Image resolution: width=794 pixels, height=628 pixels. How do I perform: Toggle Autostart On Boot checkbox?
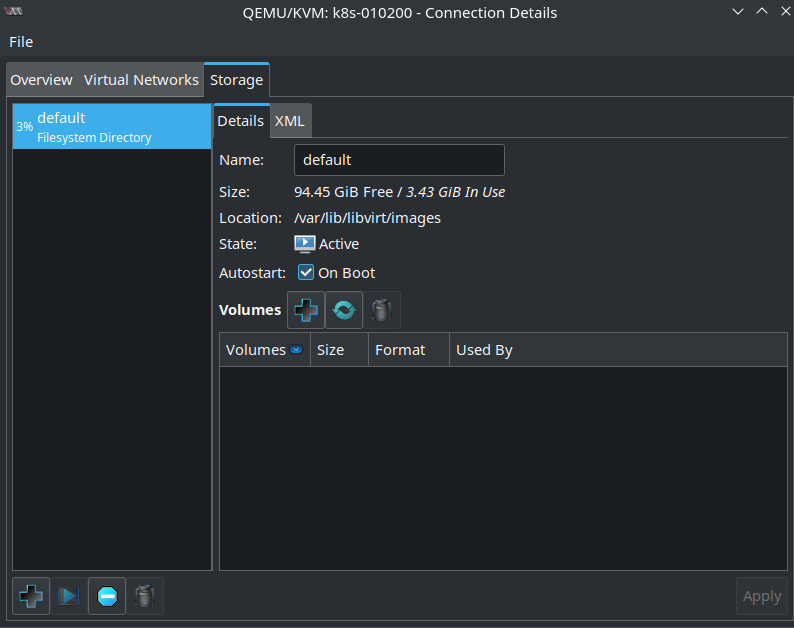[306, 272]
